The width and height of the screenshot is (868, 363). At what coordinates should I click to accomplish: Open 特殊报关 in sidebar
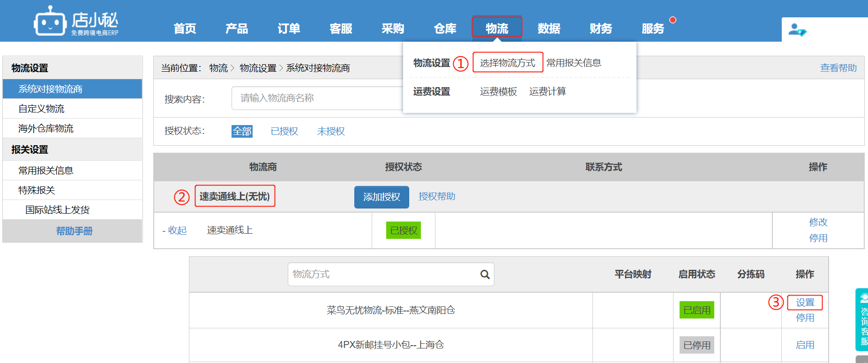[x=72, y=190]
